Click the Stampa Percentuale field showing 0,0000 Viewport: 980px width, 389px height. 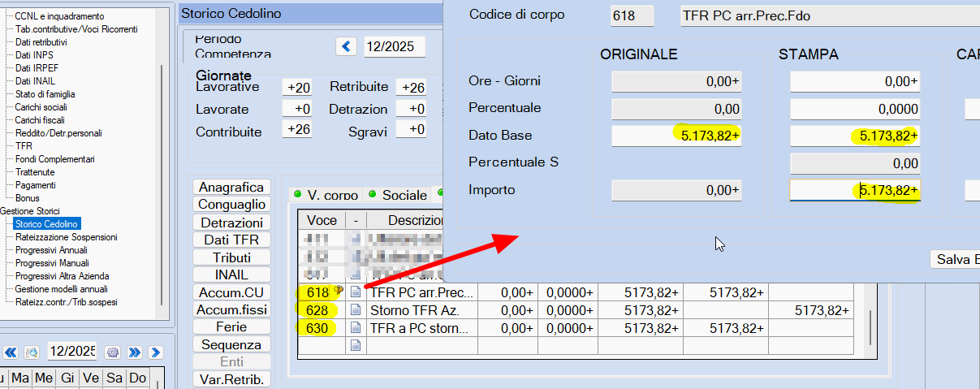click(x=856, y=109)
